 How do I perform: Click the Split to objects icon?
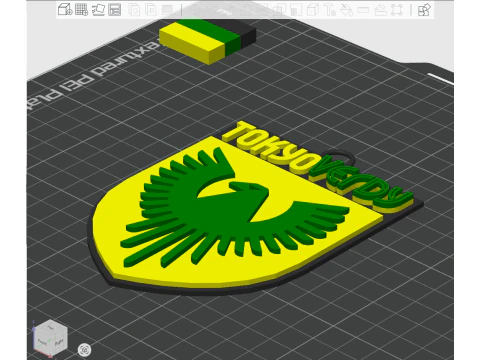tap(134, 10)
